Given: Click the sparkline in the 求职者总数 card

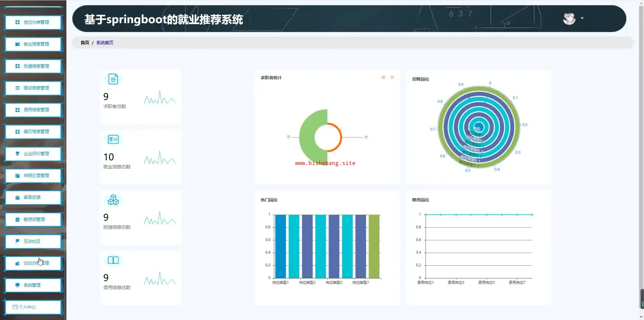Looking at the screenshot, I should 160,98.
